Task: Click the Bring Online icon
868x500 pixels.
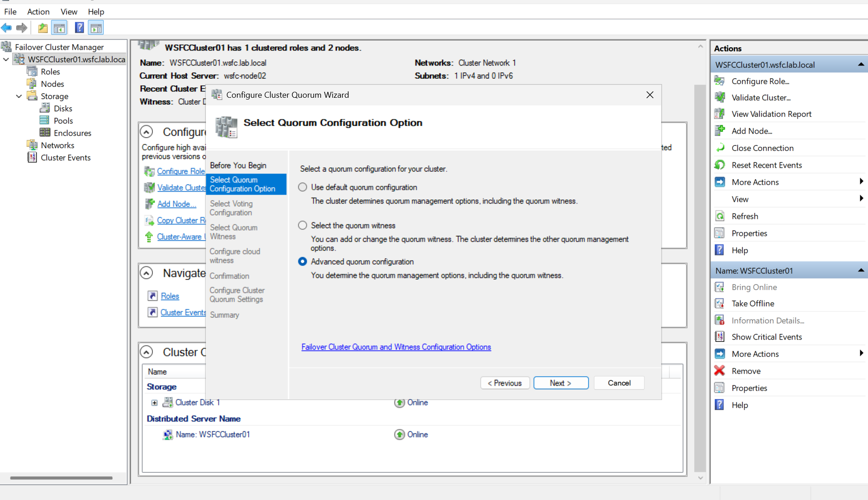Action: click(x=719, y=287)
